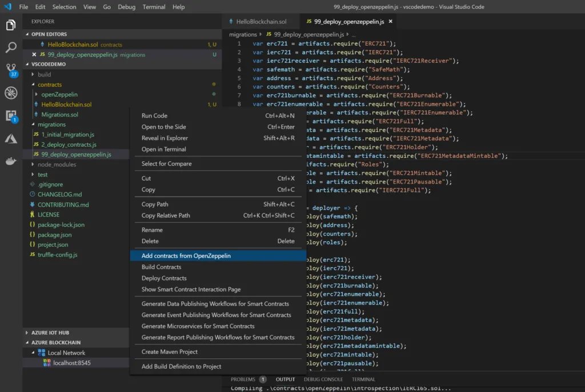Expand the test folder
Image resolution: width=585 pixels, height=392 pixels.
point(33,174)
